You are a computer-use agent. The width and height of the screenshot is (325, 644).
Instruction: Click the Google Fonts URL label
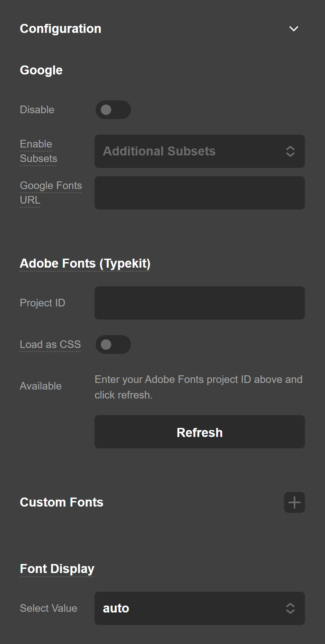(51, 193)
